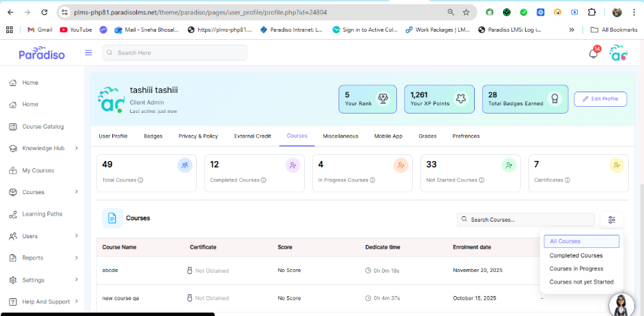This screenshot has width=644, height=316.
Task: Toggle the hamburger sidebar menu icon
Action: 88,53
